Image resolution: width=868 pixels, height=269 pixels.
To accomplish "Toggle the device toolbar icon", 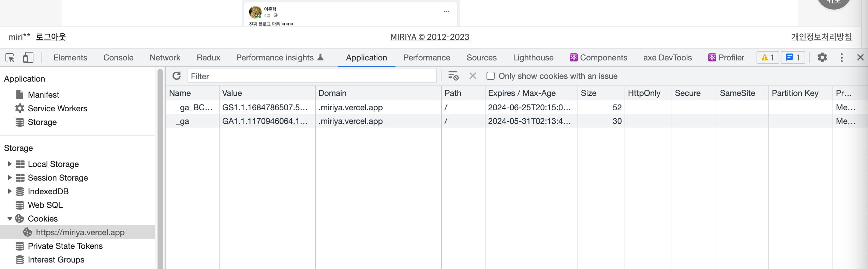I will pos(28,58).
